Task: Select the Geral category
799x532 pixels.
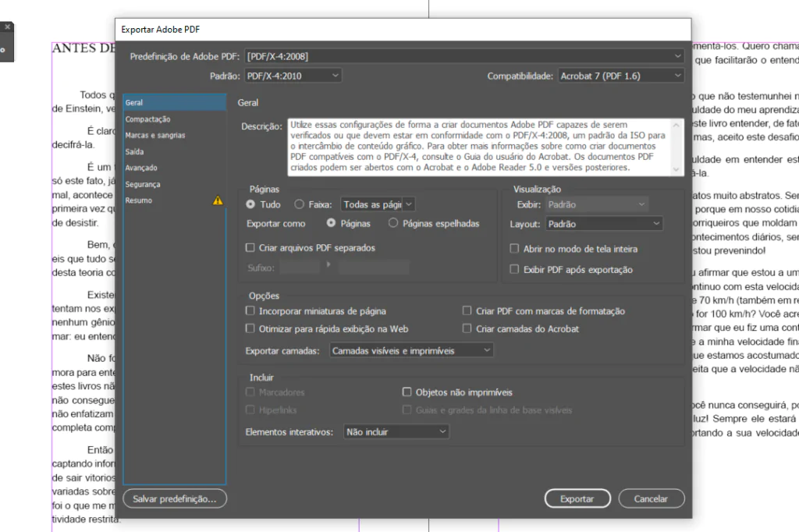Action: 174,102
